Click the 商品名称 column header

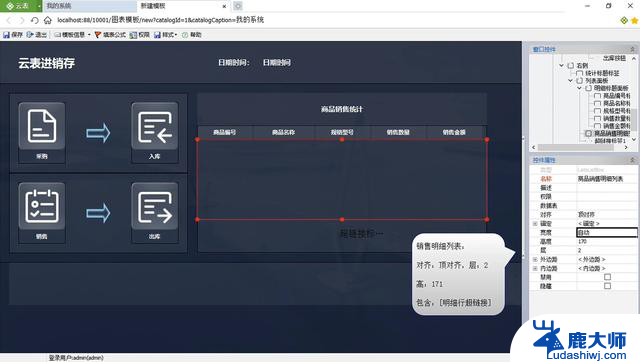click(283, 132)
